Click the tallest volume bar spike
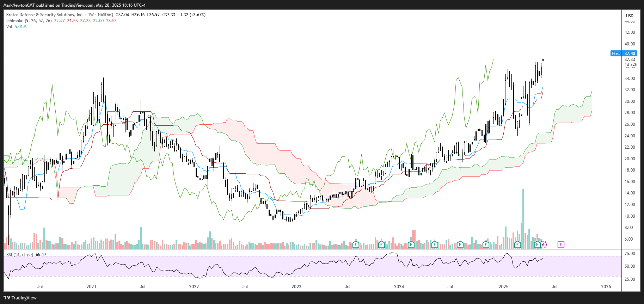 pyautogui.click(x=523, y=218)
